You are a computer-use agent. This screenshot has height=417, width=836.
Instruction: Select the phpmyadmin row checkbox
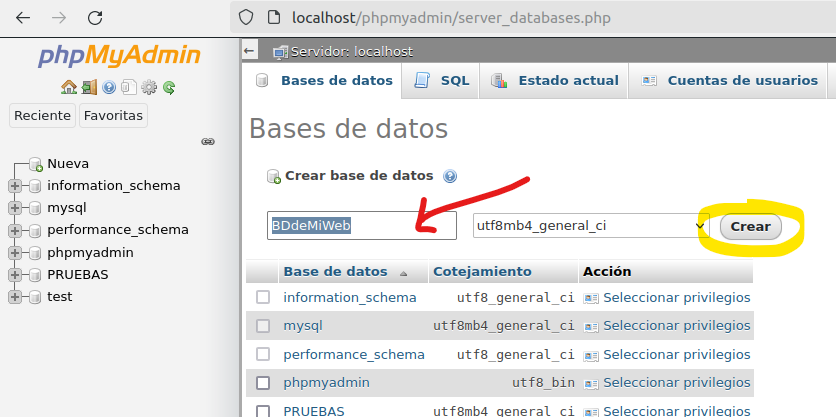coord(263,382)
